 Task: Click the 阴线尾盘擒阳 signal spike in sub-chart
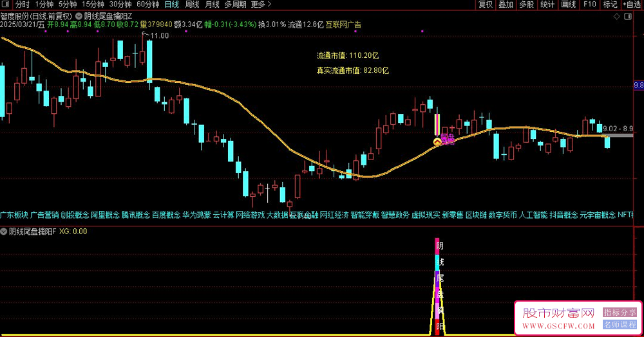click(437, 286)
